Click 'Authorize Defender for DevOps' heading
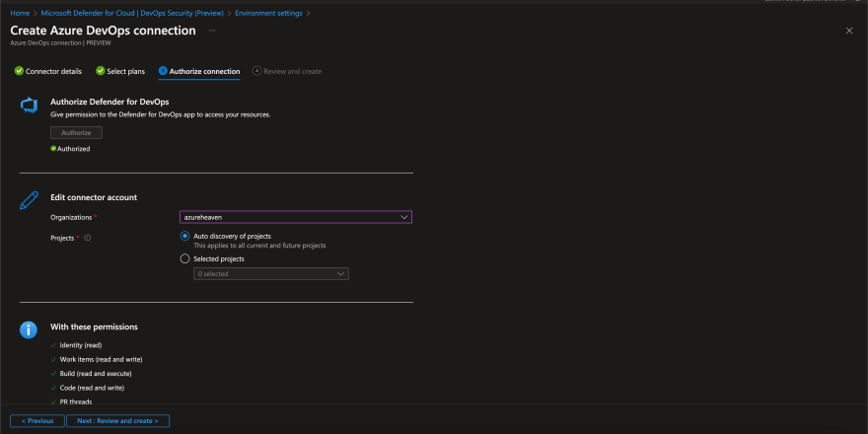 [109, 102]
